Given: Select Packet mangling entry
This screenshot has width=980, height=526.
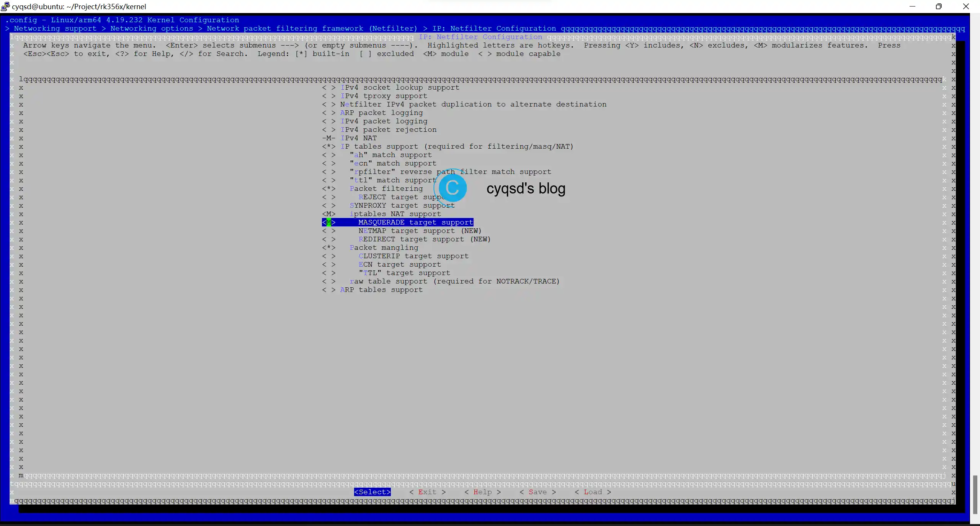Looking at the screenshot, I should [x=370, y=247].
